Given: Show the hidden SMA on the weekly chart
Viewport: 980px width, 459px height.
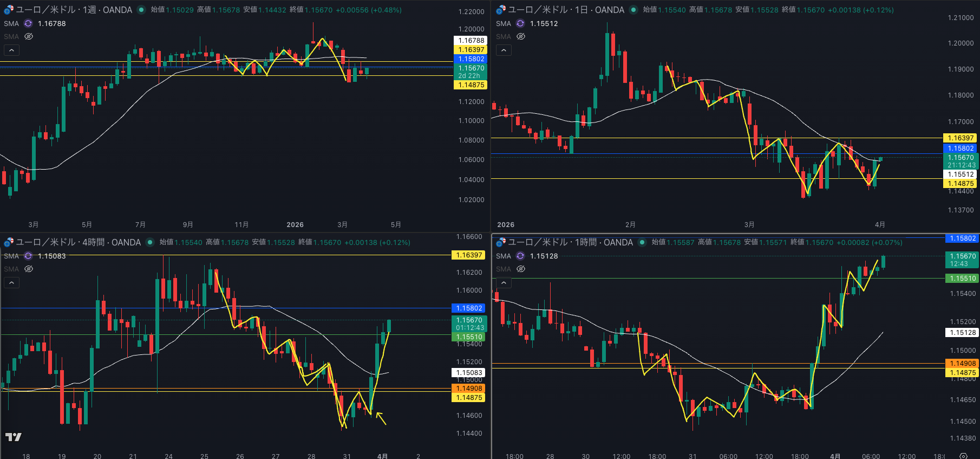Looking at the screenshot, I should point(29,36).
